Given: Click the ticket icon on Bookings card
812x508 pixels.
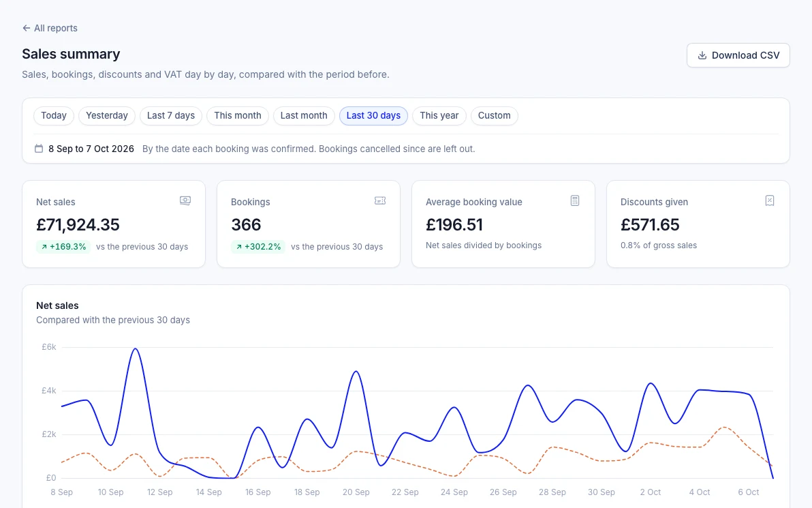Looking at the screenshot, I should (380, 200).
